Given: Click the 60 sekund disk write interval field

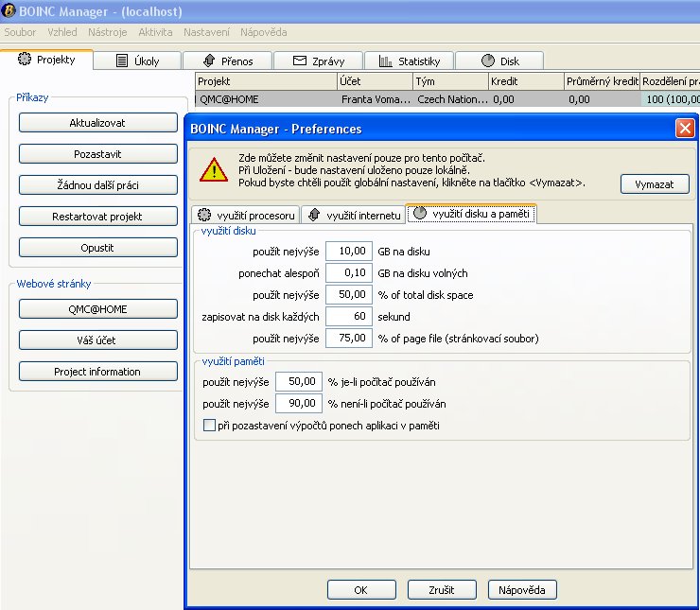Looking at the screenshot, I should click(x=349, y=317).
